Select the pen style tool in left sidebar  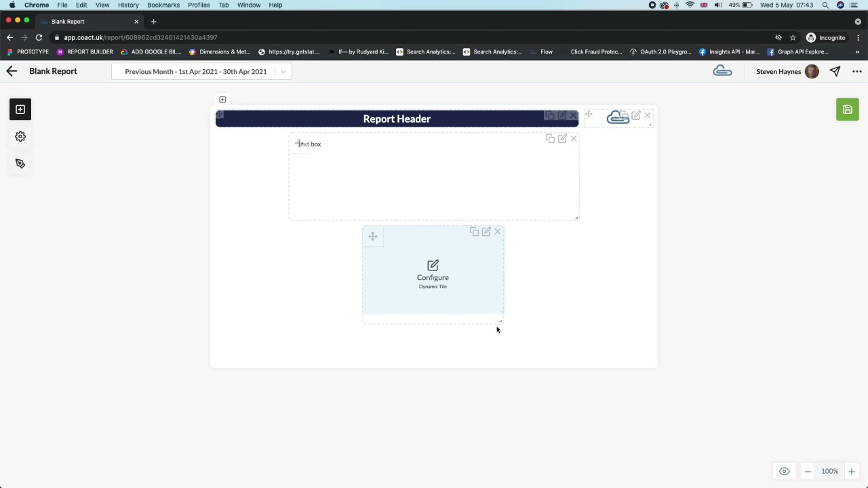click(x=20, y=163)
